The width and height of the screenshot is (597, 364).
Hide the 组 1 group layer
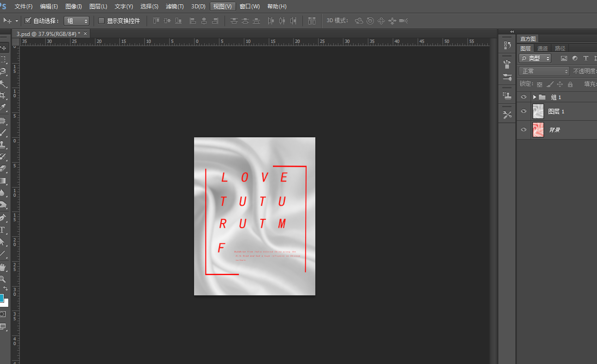tap(523, 97)
